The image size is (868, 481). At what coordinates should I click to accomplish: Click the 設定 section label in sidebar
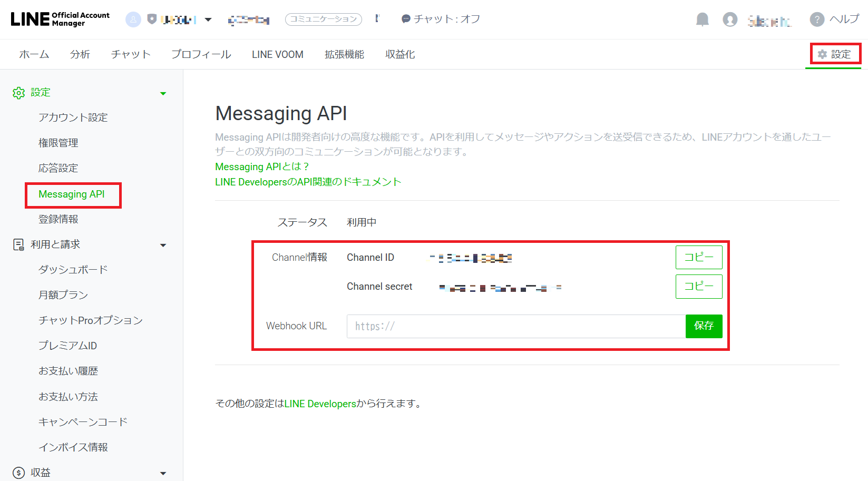[x=41, y=93]
